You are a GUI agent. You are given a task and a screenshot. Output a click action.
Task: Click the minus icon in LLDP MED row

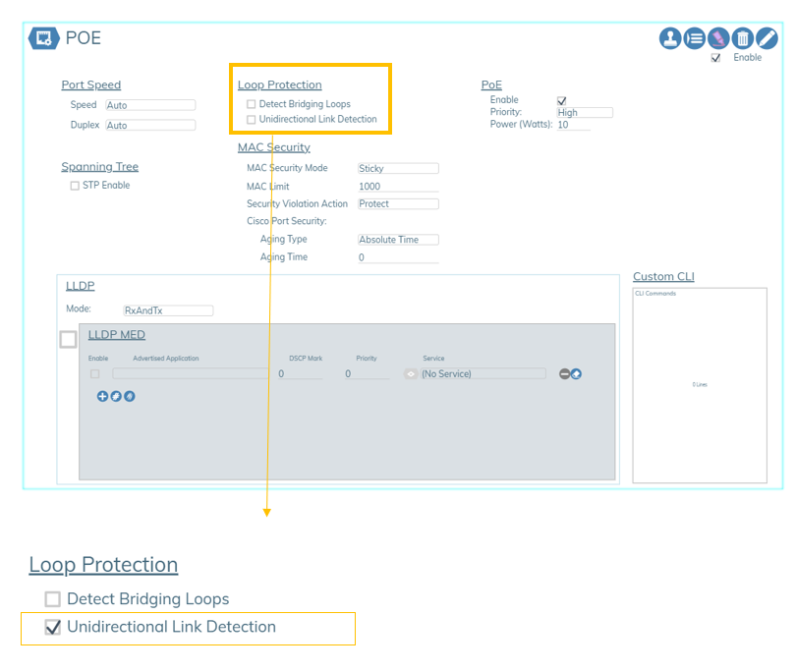pyautogui.click(x=564, y=374)
